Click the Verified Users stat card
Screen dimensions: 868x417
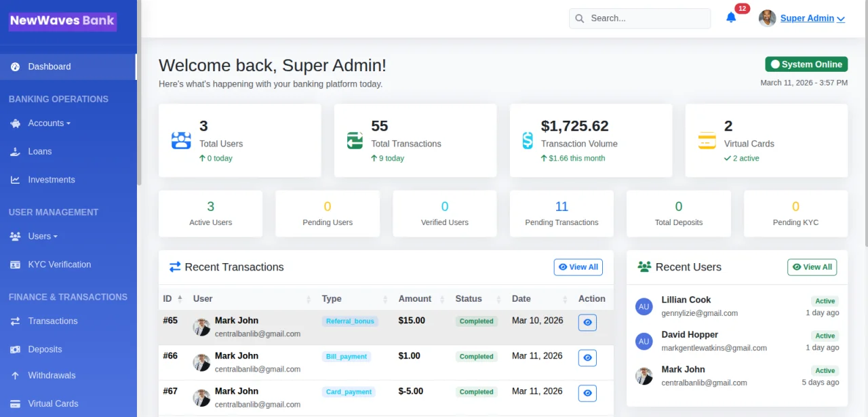pyautogui.click(x=445, y=214)
